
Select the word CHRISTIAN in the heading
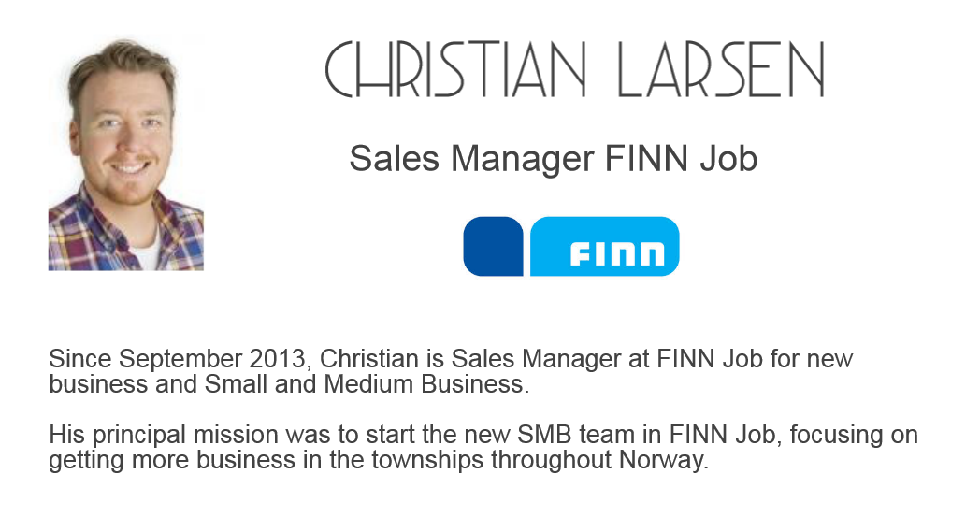tap(455, 70)
